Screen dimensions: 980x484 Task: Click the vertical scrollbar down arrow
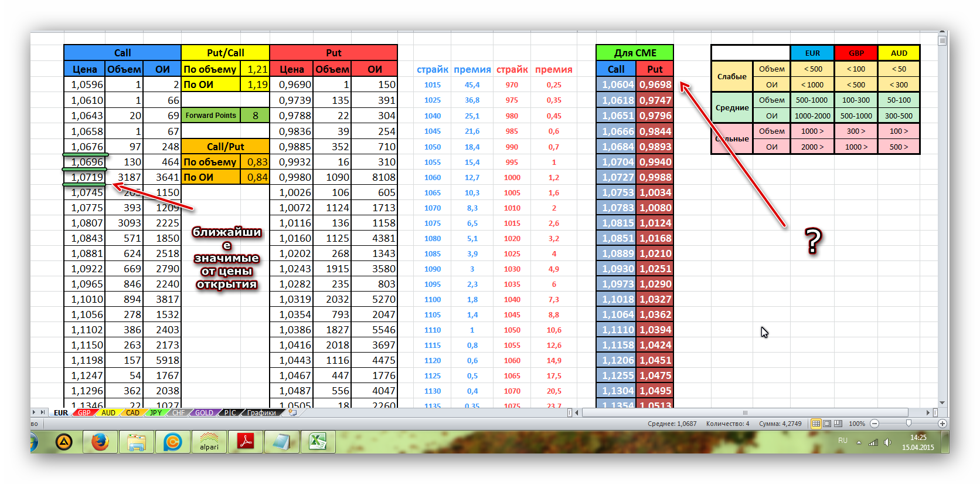(942, 403)
